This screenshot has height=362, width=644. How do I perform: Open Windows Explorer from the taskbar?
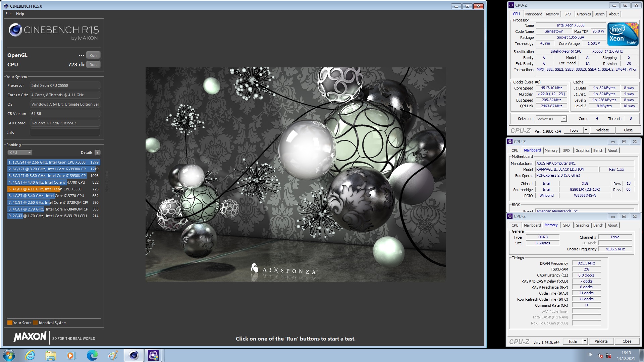[51, 355]
